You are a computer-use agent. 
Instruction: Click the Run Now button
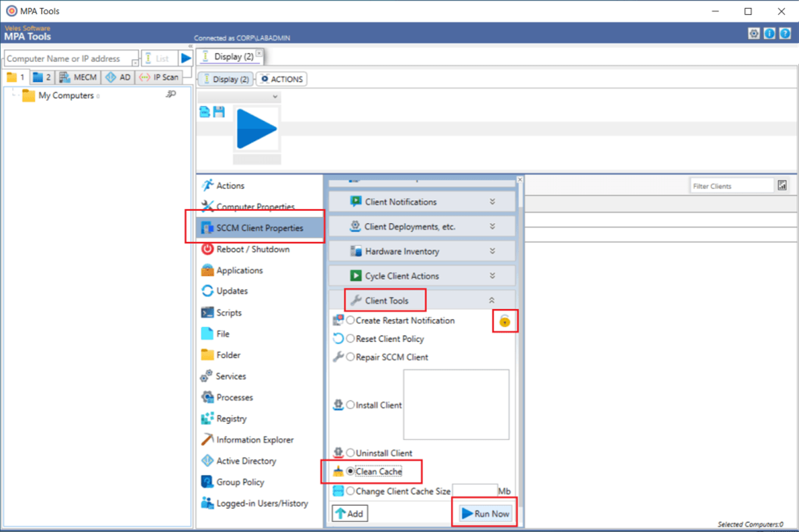coord(485,513)
